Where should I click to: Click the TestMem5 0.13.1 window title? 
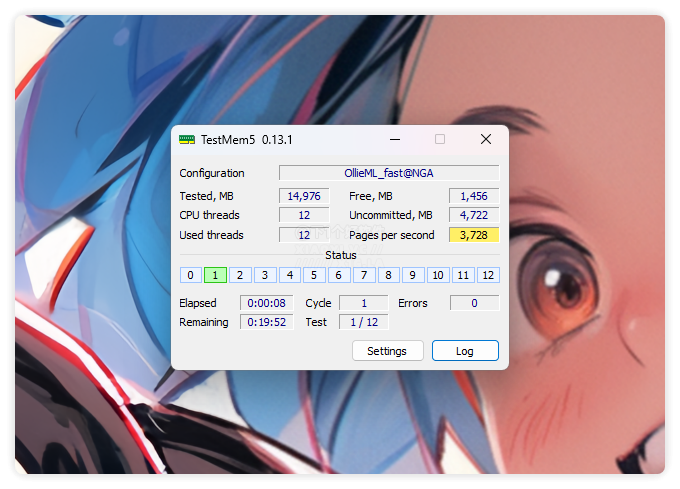click(246, 140)
